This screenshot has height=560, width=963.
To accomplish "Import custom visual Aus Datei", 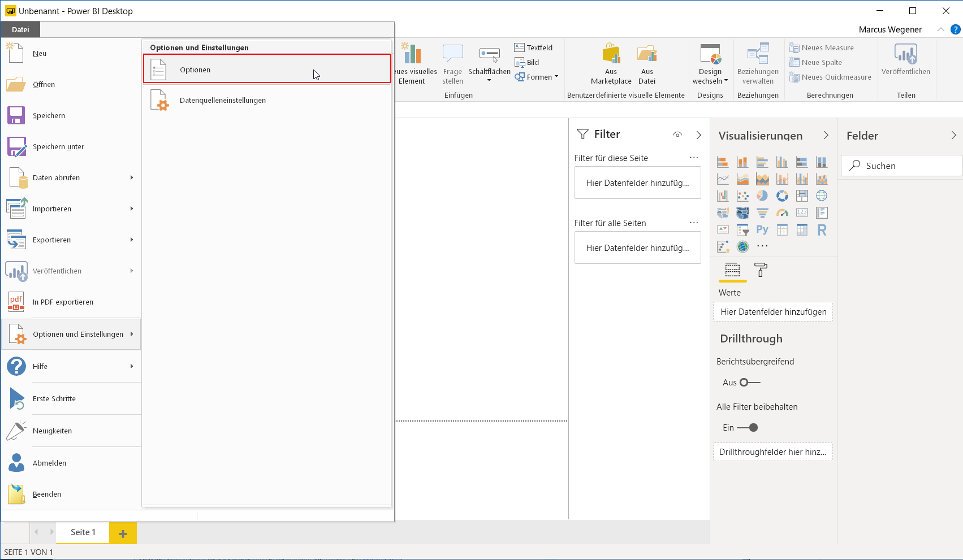I will tap(647, 64).
